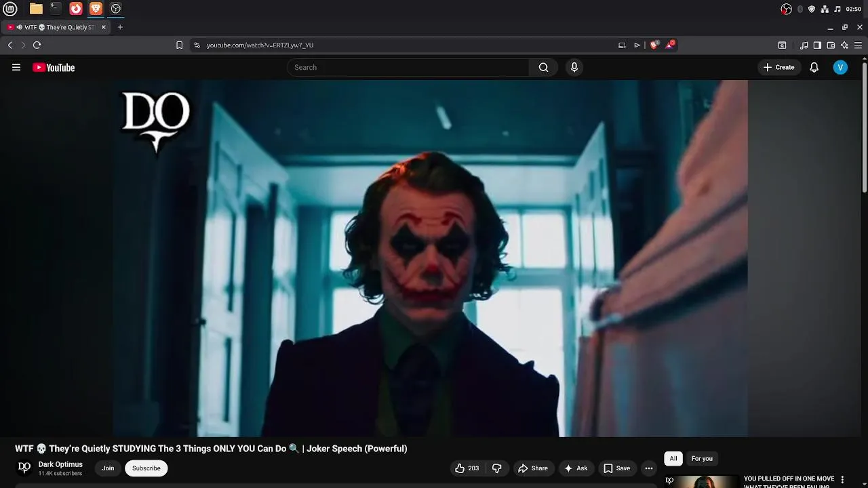Toggle the browser sidebar panel
This screenshot has height=488, width=868.
click(x=817, y=45)
